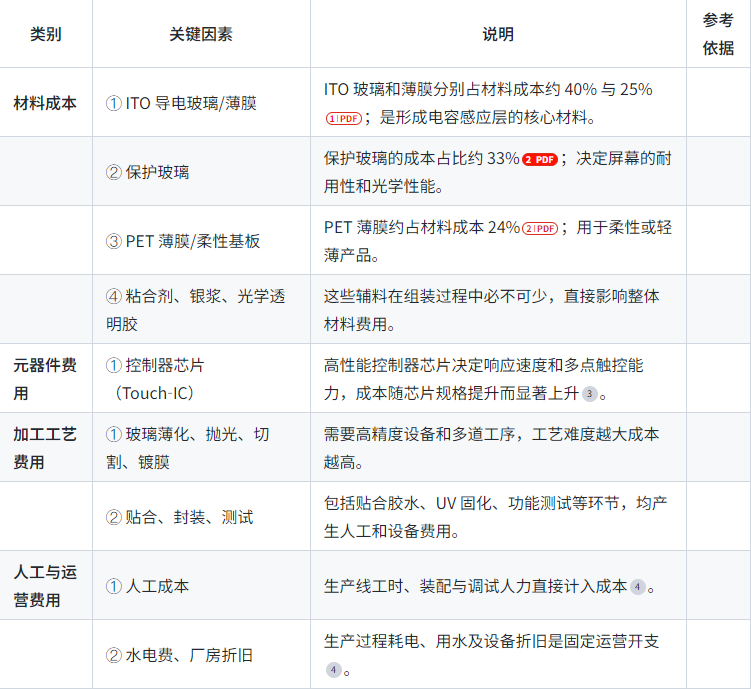Open citation 4 after '直接计入成本'

pos(637,587)
